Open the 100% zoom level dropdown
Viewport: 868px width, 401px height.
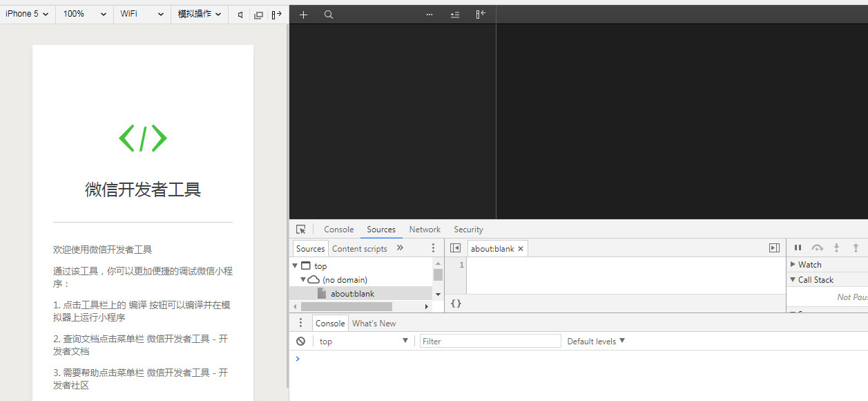[84, 14]
